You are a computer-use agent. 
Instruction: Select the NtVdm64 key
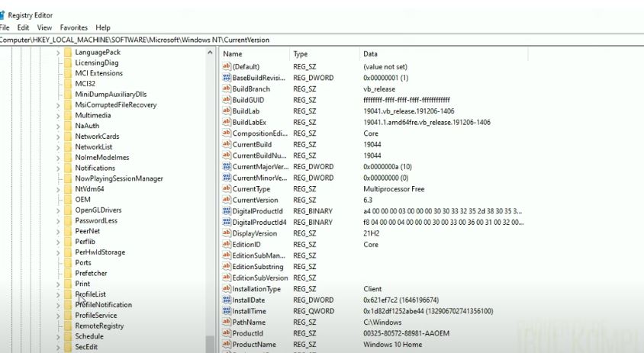[89, 189]
